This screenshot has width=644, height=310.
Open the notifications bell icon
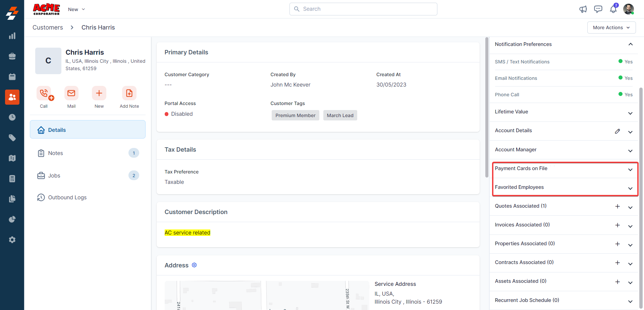coord(613,9)
